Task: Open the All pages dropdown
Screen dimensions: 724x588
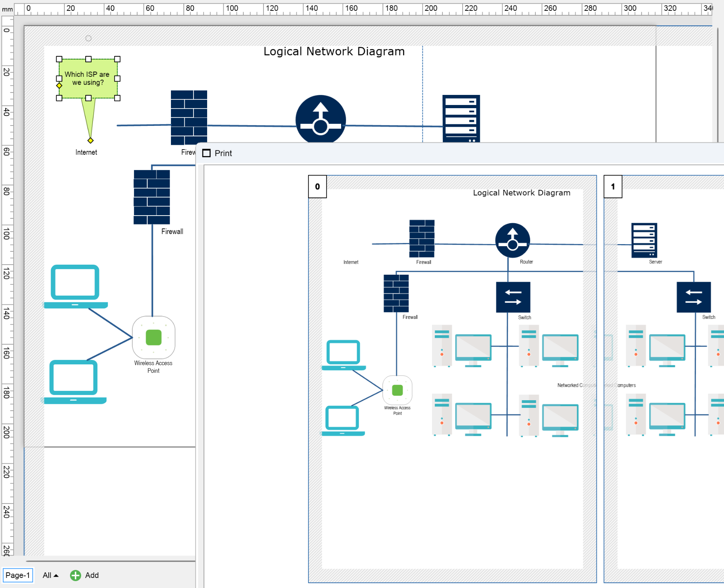Action: [x=51, y=575]
